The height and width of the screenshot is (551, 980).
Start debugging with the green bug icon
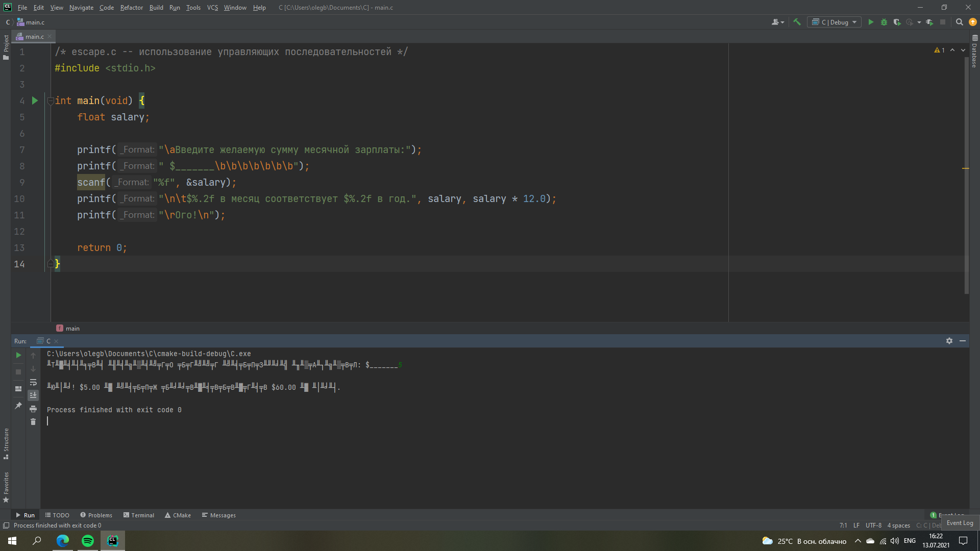click(884, 22)
